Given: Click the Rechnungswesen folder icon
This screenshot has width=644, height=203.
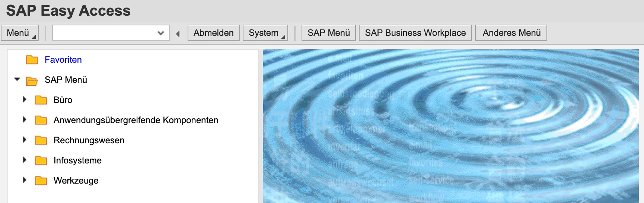Looking at the screenshot, I should pos(41,140).
